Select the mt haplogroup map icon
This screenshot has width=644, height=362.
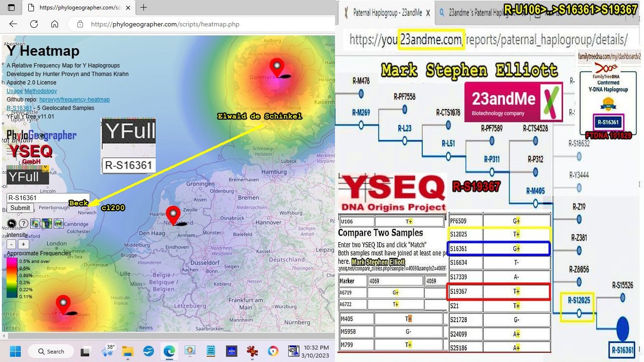[59, 223]
